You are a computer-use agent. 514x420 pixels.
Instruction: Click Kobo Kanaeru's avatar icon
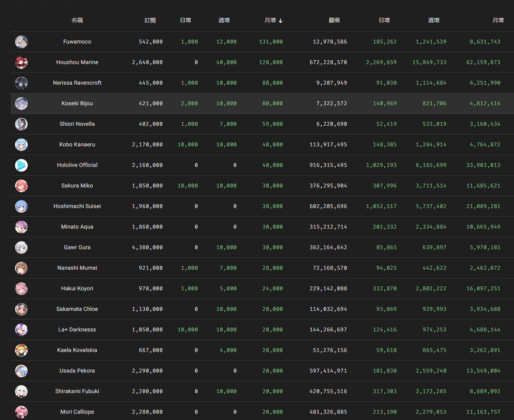21,145
